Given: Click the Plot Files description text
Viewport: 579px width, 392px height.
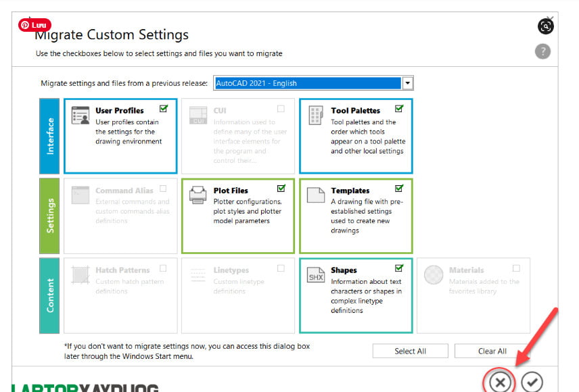Looking at the screenshot, I should click(248, 211).
